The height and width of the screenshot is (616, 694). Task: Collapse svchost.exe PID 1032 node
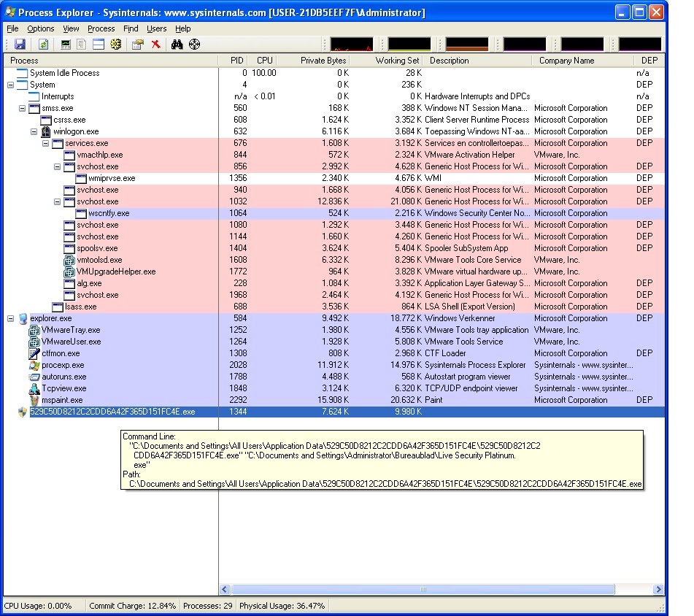(x=57, y=201)
